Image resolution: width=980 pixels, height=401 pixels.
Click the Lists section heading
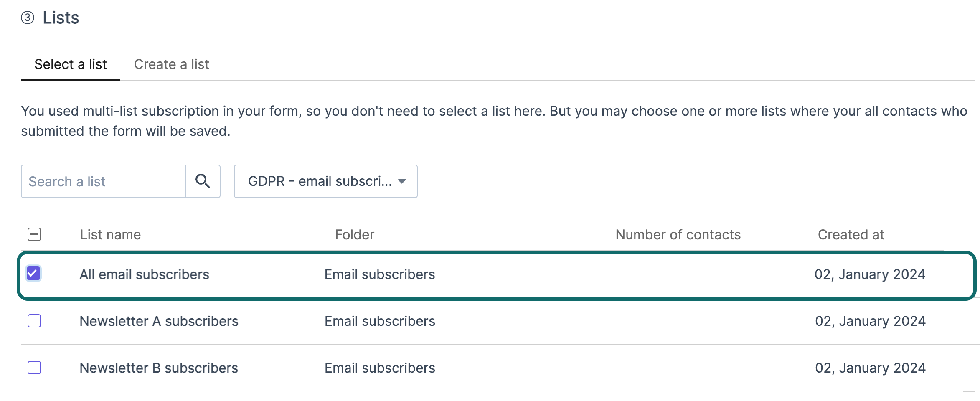[x=61, y=18]
